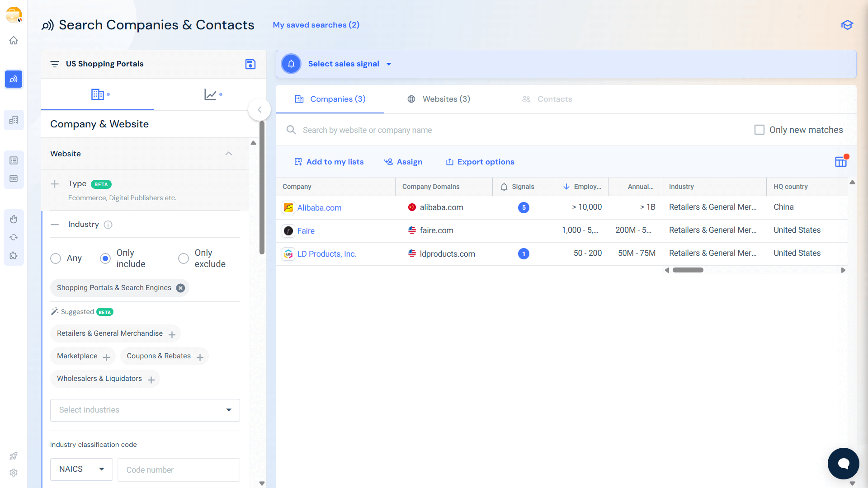868x488 pixels.
Task: Click the Export options button
Action: (480, 162)
